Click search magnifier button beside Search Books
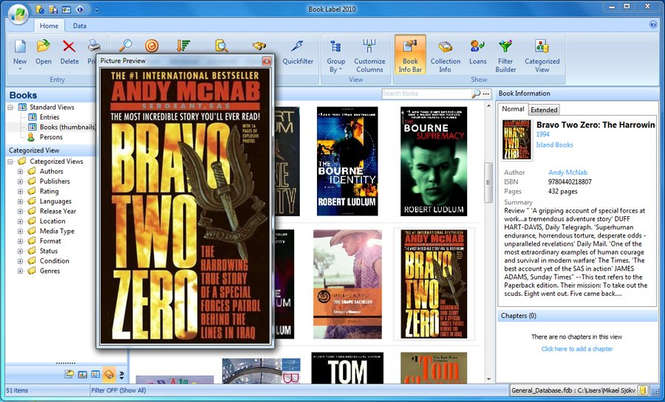This screenshot has height=402, width=665. pyautogui.click(x=476, y=94)
